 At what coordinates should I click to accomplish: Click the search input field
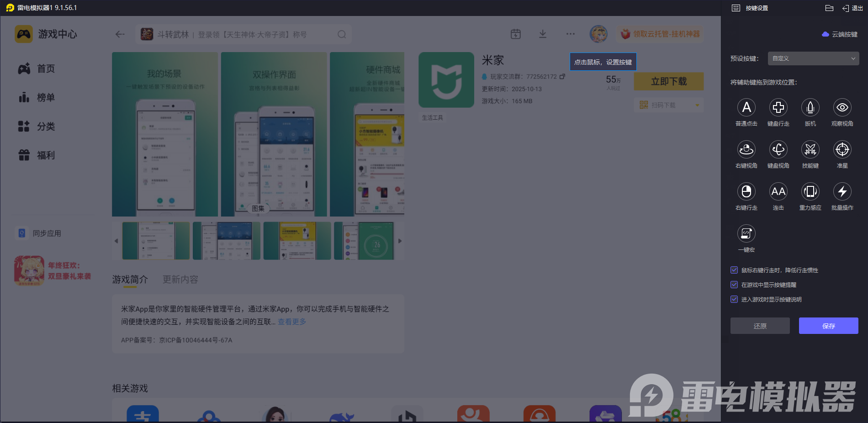(x=243, y=34)
